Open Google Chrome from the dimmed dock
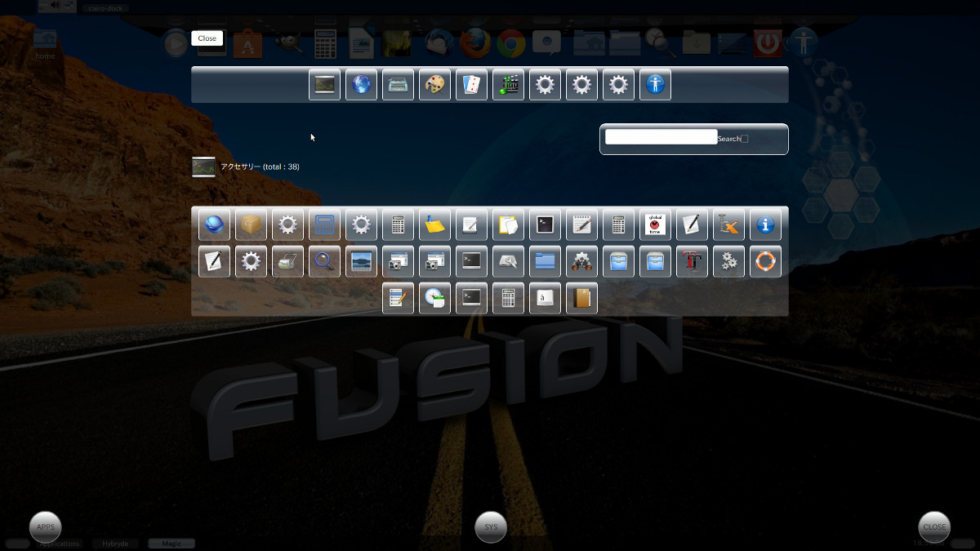The image size is (980, 551). [x=511, y=42]
